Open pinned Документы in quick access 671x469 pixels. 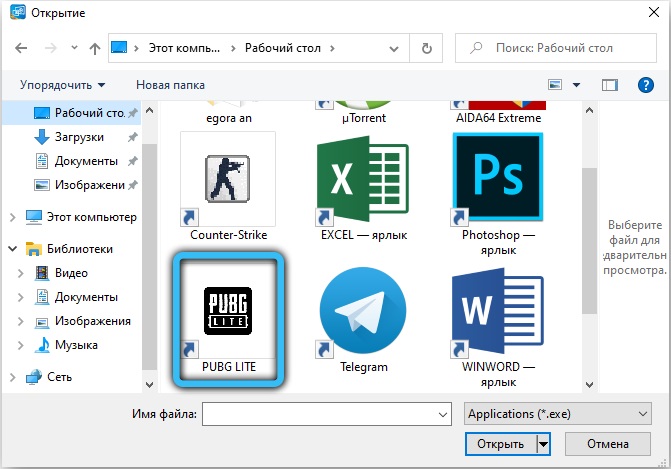(x=72, y=161)
